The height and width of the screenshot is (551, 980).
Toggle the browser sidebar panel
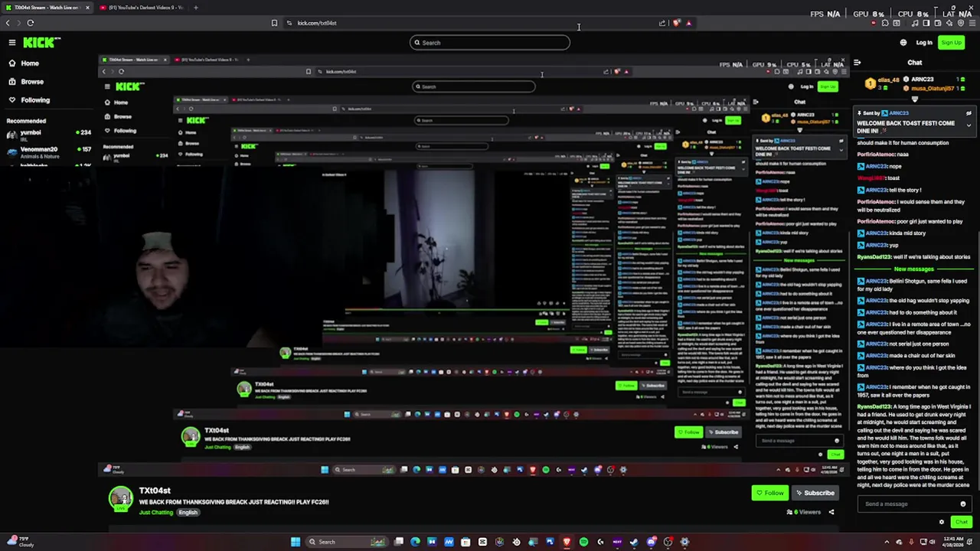925,23
